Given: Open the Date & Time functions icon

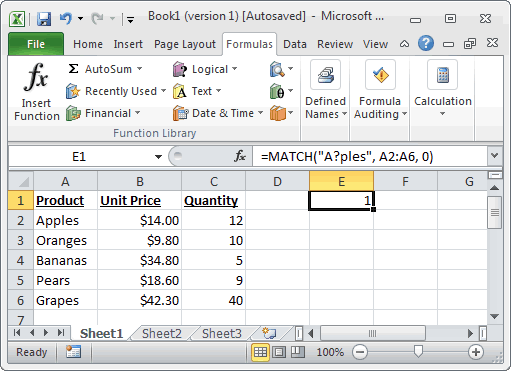Looking at the screenshot, I should pyautogui.click(x=180, y=113).
